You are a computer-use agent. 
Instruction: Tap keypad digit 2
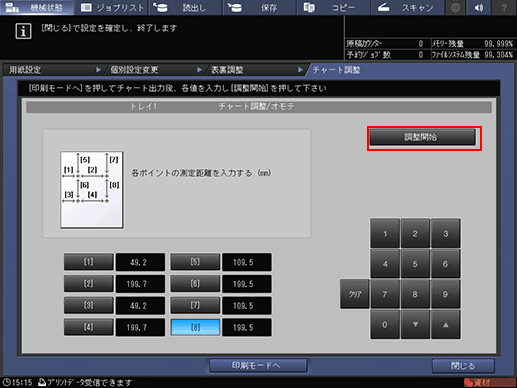click(415, 233)
